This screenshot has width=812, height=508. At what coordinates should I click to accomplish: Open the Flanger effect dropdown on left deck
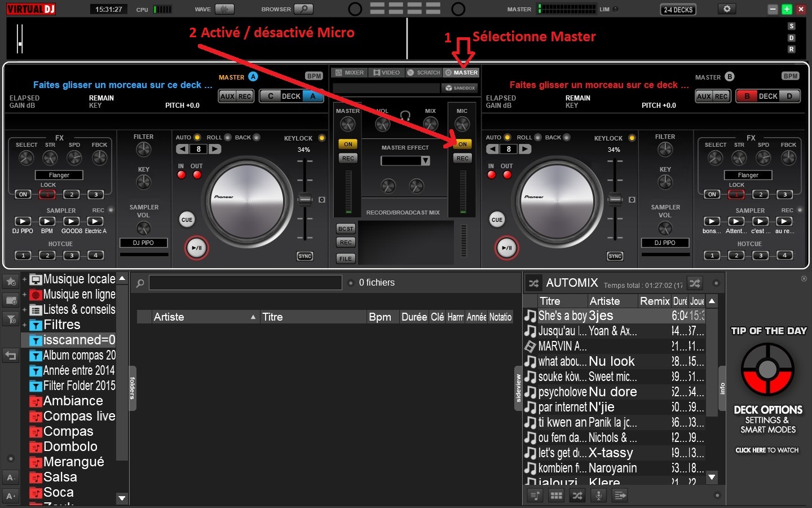(x=59, y=175)
